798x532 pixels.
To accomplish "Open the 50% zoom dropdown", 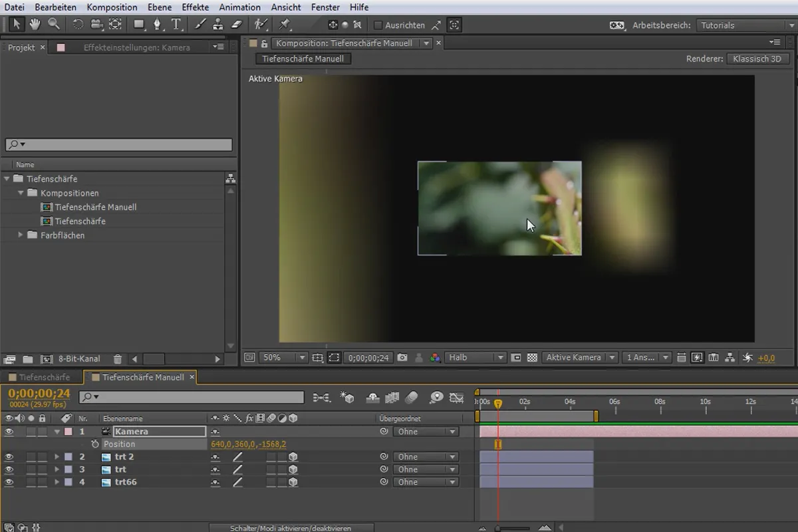I will pyautogui.click(x=284, y=358).
